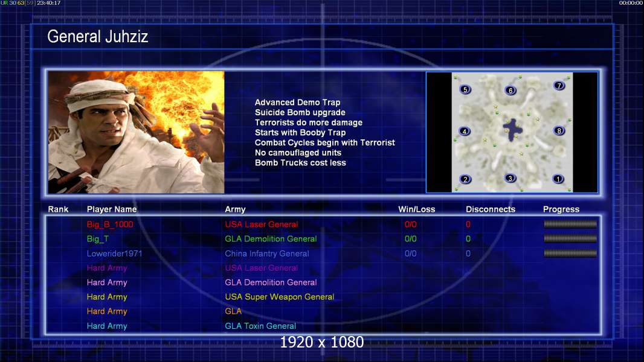Click the Player Name column header

[x=112, y=209]
